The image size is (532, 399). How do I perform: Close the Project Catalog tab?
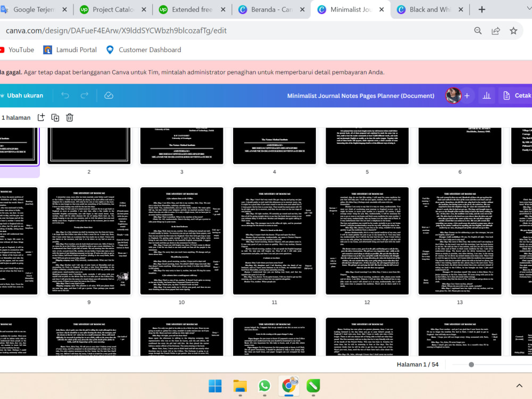pos(144,10)
